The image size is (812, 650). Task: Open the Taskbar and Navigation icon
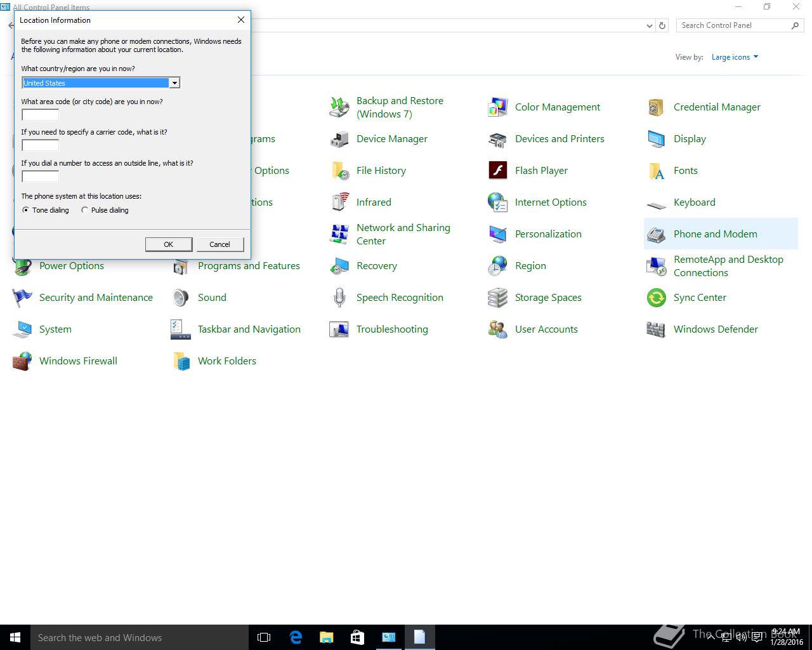(x=181, y=329)
